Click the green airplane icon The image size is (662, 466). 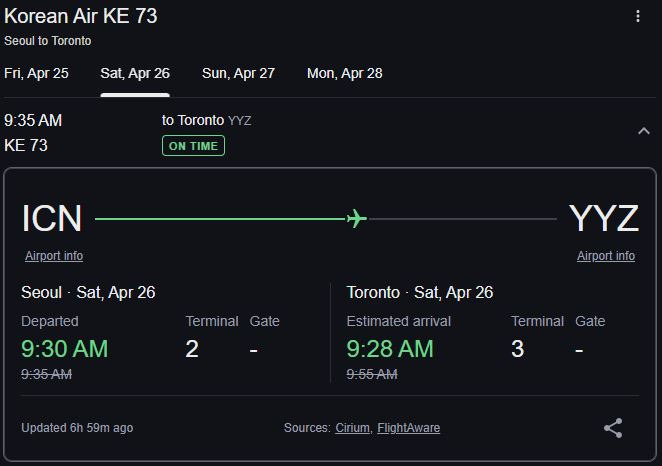click(x=356, y=219)
